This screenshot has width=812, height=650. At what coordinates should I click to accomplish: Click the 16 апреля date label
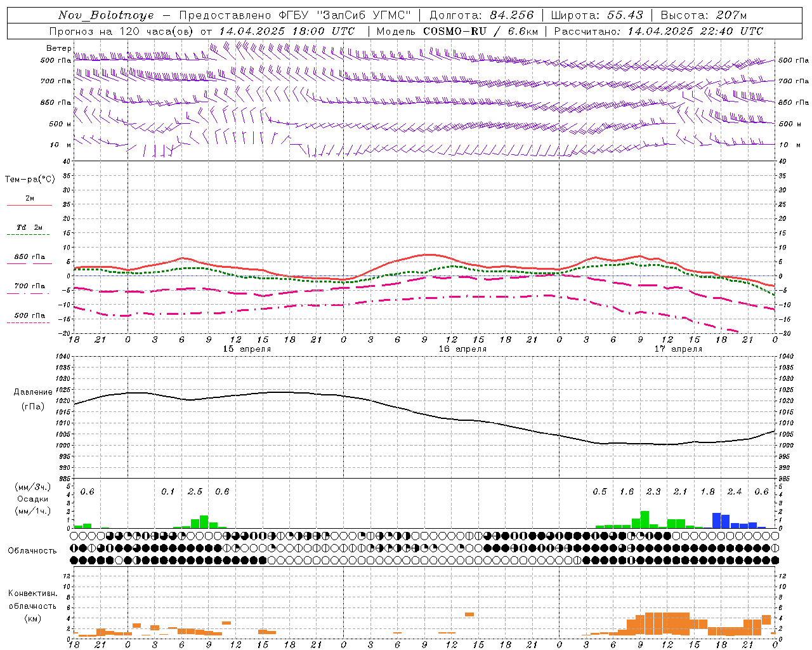tap(462, 349)
